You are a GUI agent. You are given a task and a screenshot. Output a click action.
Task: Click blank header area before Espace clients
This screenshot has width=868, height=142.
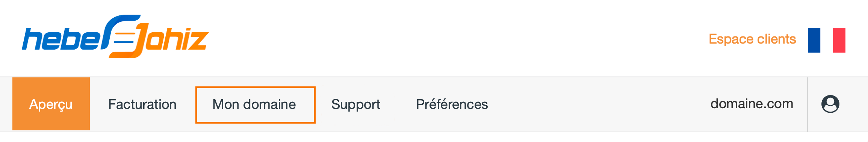point(451,38)
